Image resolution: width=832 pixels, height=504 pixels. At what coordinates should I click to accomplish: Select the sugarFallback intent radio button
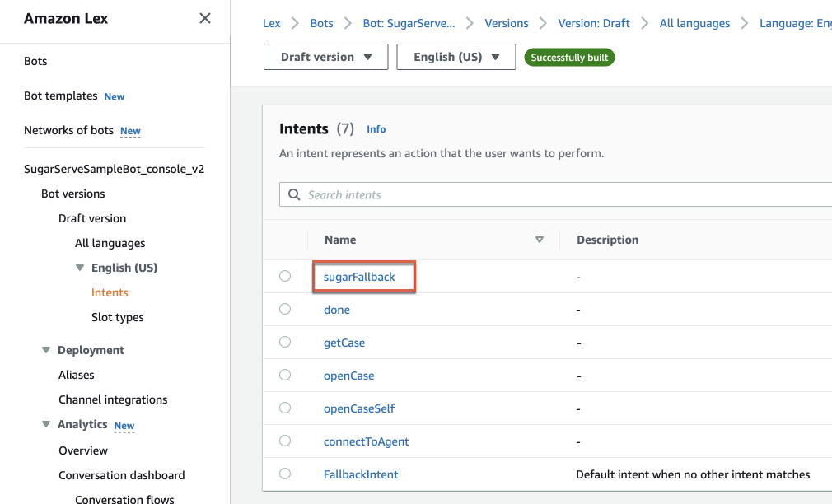285,277
